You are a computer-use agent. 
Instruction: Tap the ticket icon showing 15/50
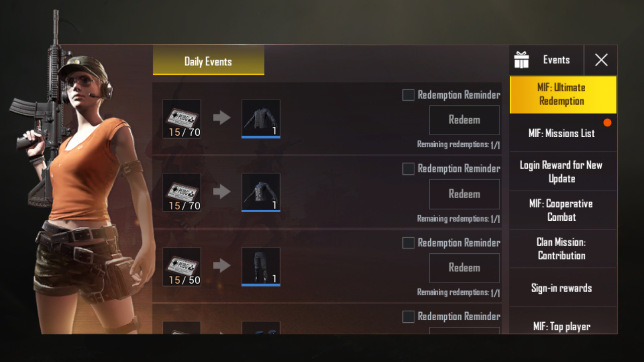[x=182, y=266]
